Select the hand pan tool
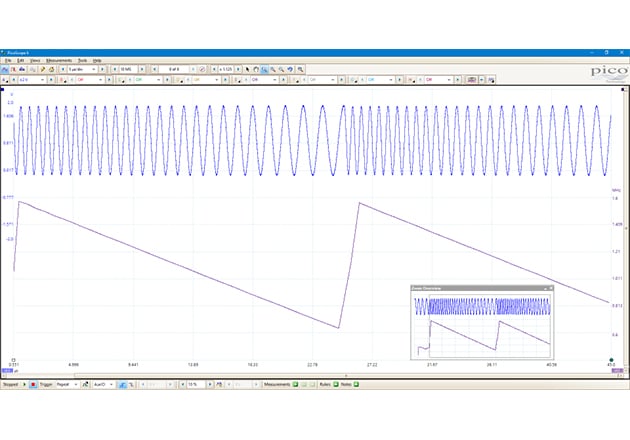Screen dimensions: 630x440 pos(256,70)
